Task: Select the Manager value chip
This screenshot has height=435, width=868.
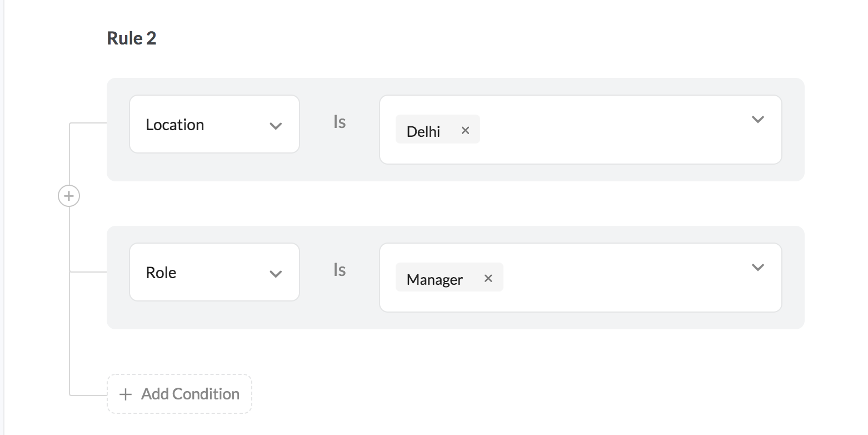Action: 435,279
